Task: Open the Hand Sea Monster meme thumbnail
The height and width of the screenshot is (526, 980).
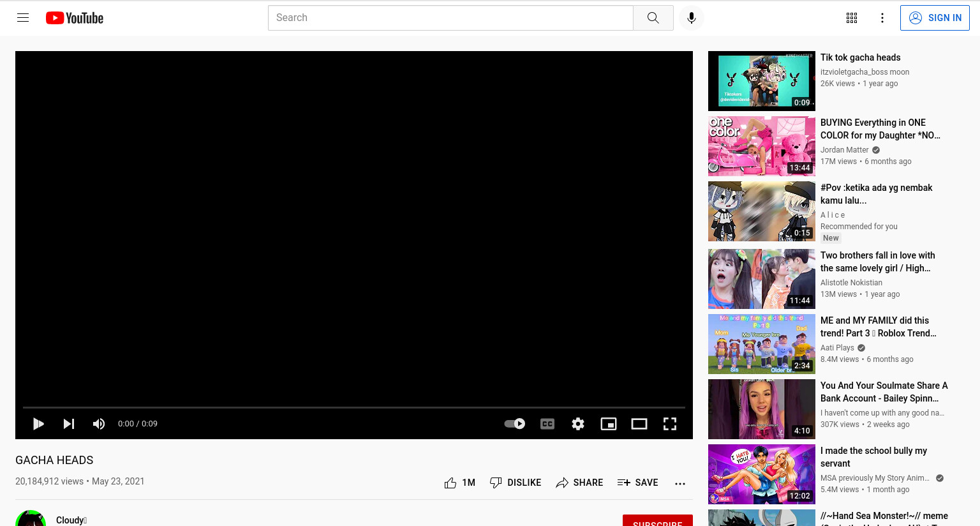Action: [762, 518]
